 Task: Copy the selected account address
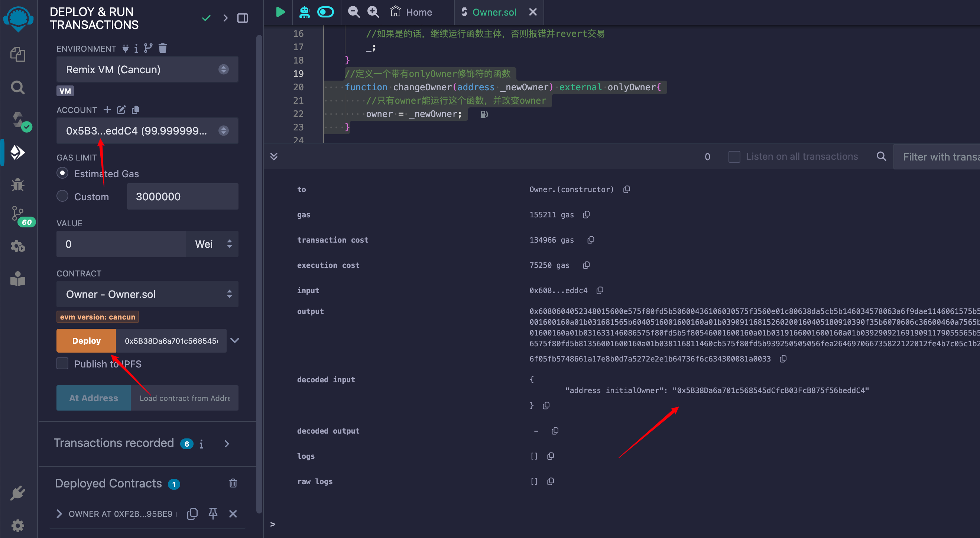(x=136, y=110)
